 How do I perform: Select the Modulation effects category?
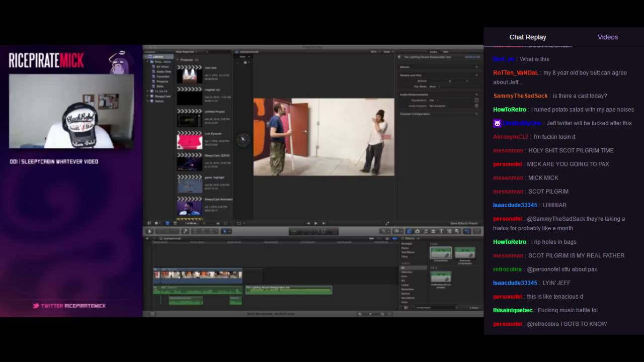[408, 289]
